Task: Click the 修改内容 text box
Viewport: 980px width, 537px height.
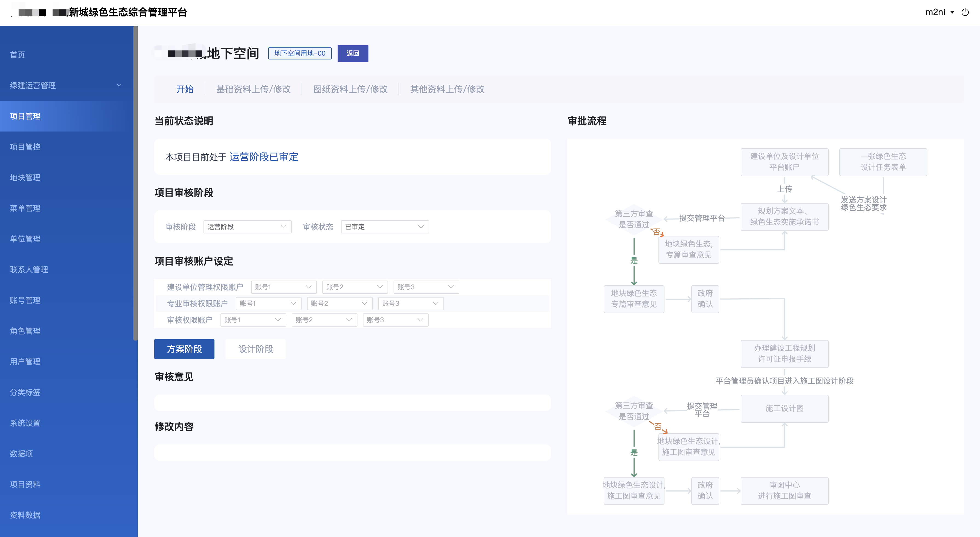Action: click(352, 453)
